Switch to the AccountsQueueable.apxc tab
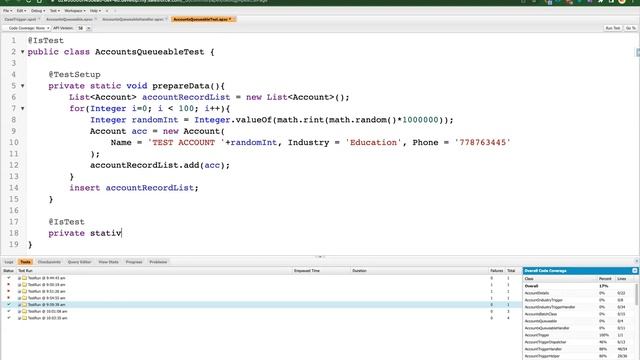 69,19
